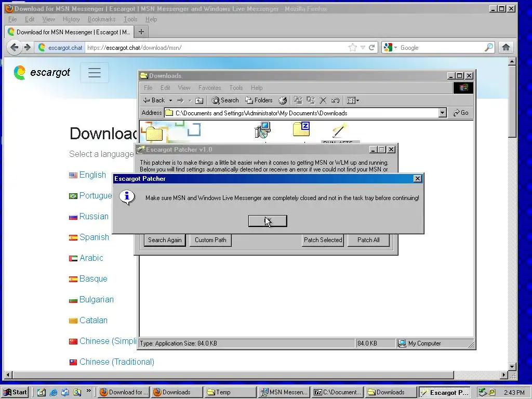Image resolution: width=532 pixels, height=399 pixels.
Task: Confirm the Escargot Patcher message dialog
Action: [268, 221]
